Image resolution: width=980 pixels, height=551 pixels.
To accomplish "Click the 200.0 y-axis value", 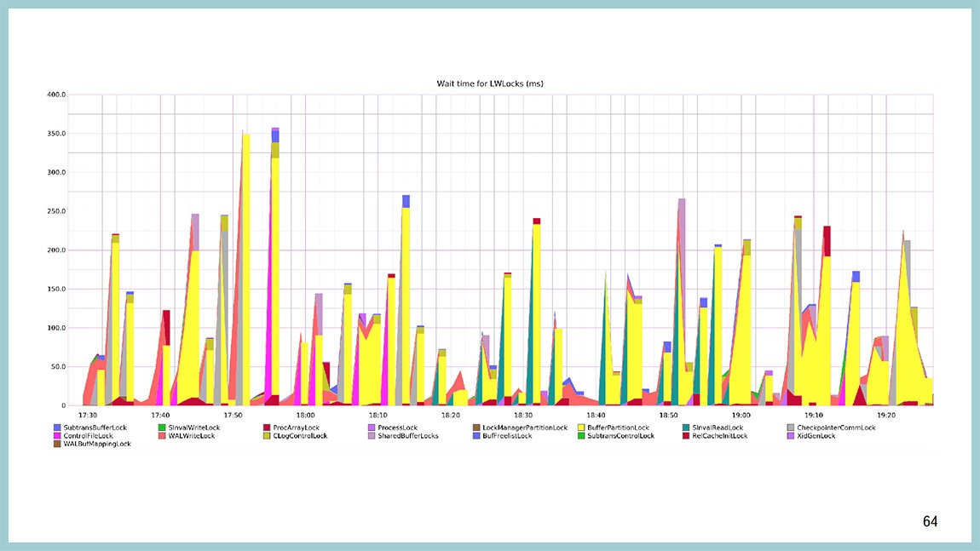I will (56, 250).
